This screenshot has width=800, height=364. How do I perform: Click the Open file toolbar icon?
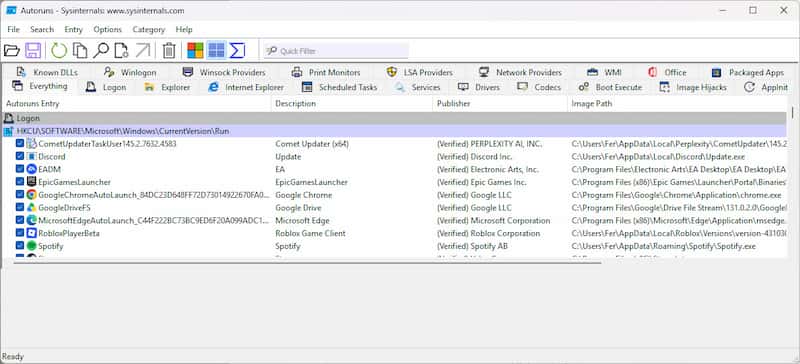click(11, 51)
